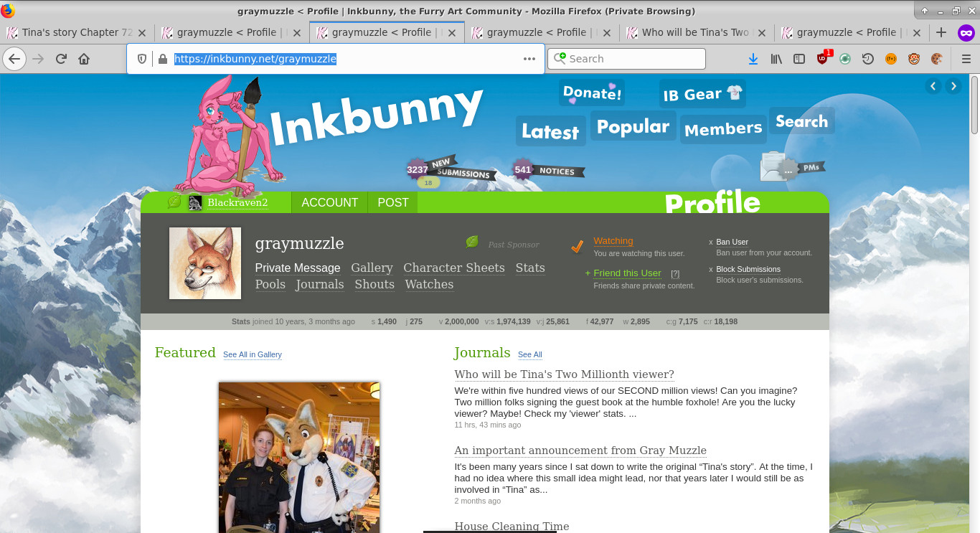Click the browser forward arrow
The width and height of the screenshot is (980, 533).
click(38, 59)
